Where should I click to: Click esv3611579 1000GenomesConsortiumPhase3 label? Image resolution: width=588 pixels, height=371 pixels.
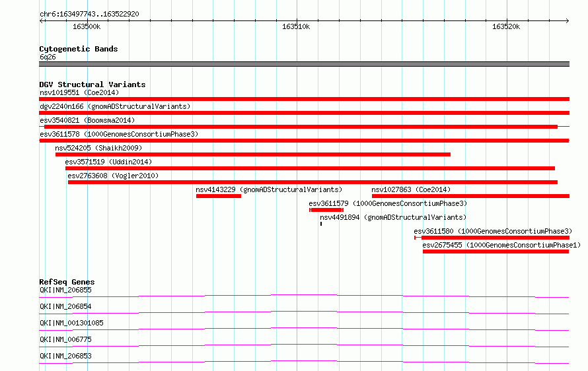tap(388, 203)
